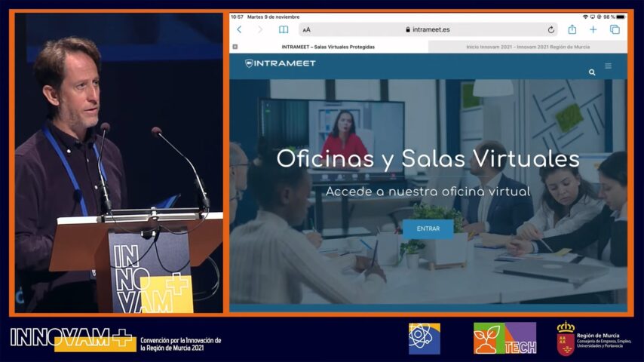
Task: Click the 'Accede a nuestra oficina virtual' text
Action: coord(428,192)
